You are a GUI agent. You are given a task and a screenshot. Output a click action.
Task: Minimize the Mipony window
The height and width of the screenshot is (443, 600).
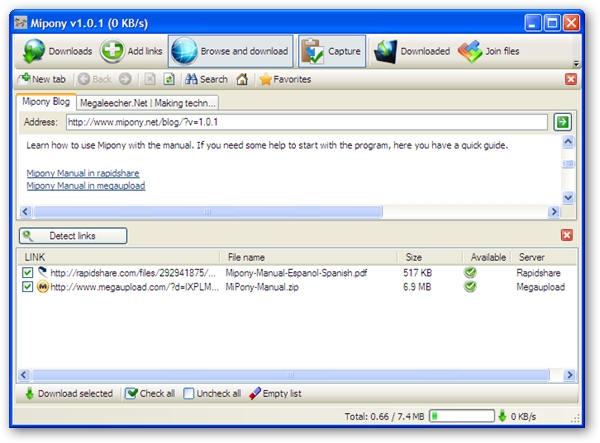pos(533,23)
